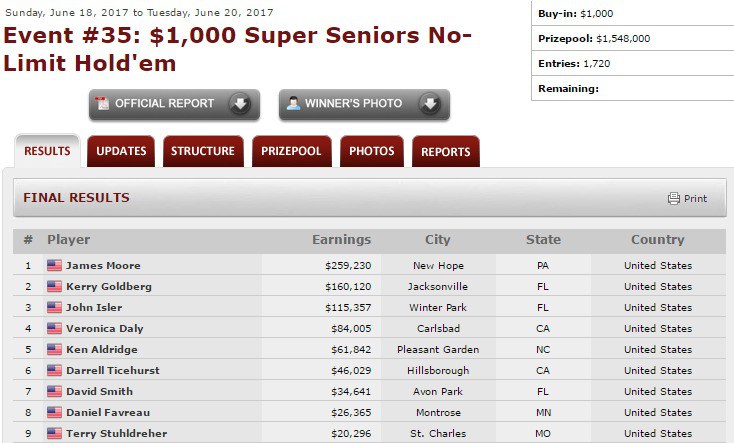Click the download arrow on Official Report
The image size is (734, 443).
point(239,104)
